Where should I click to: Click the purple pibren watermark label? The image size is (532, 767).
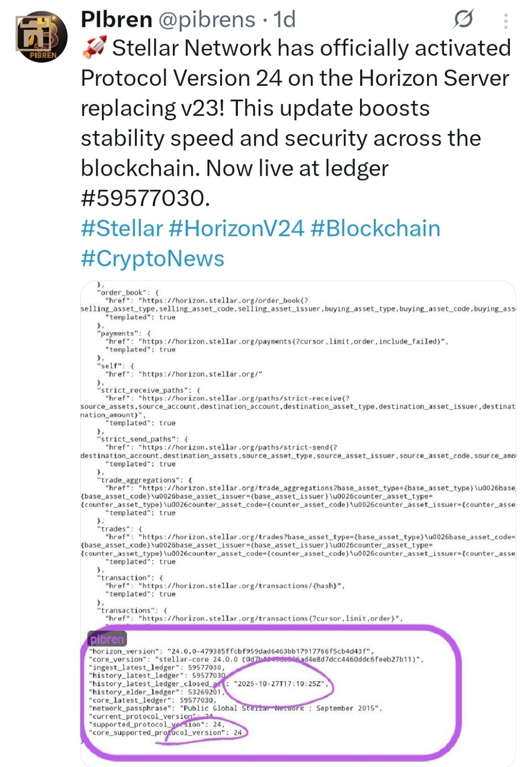(x=107, y=639)
